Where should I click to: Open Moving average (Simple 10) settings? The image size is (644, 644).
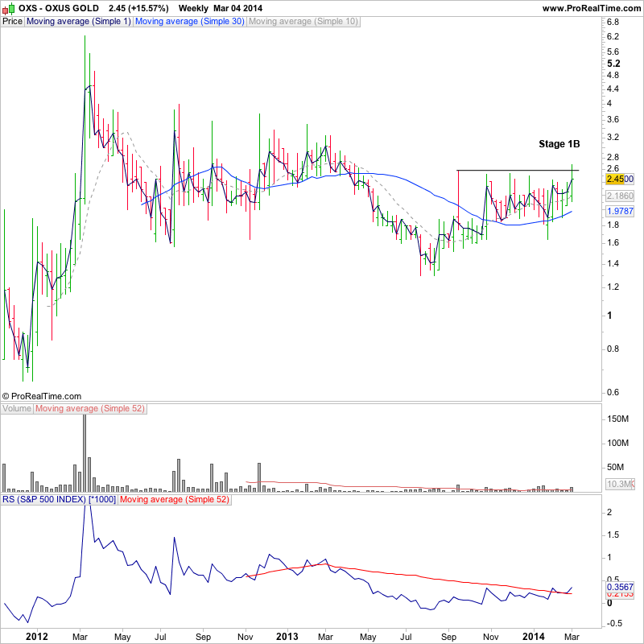[x=303, y=22]
